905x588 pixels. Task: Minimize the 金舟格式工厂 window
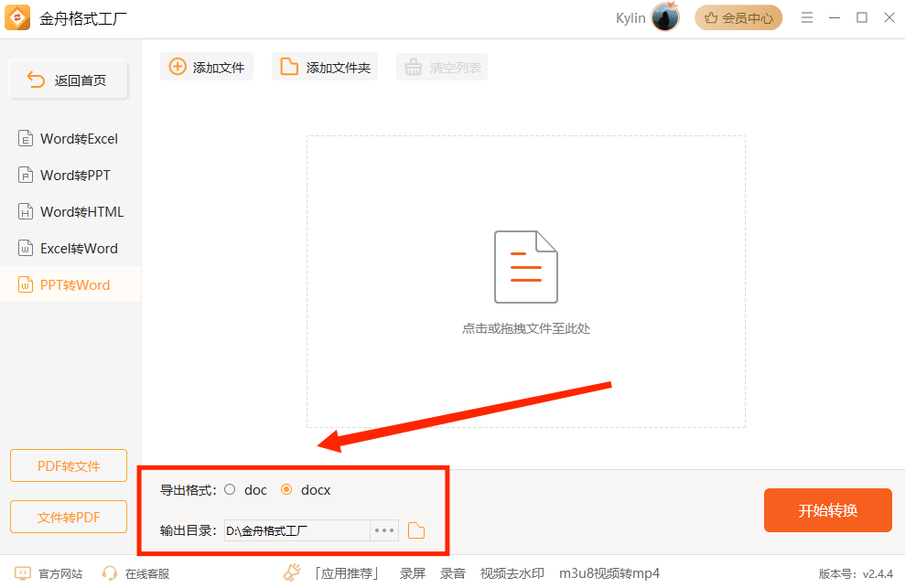coord(835,18)
